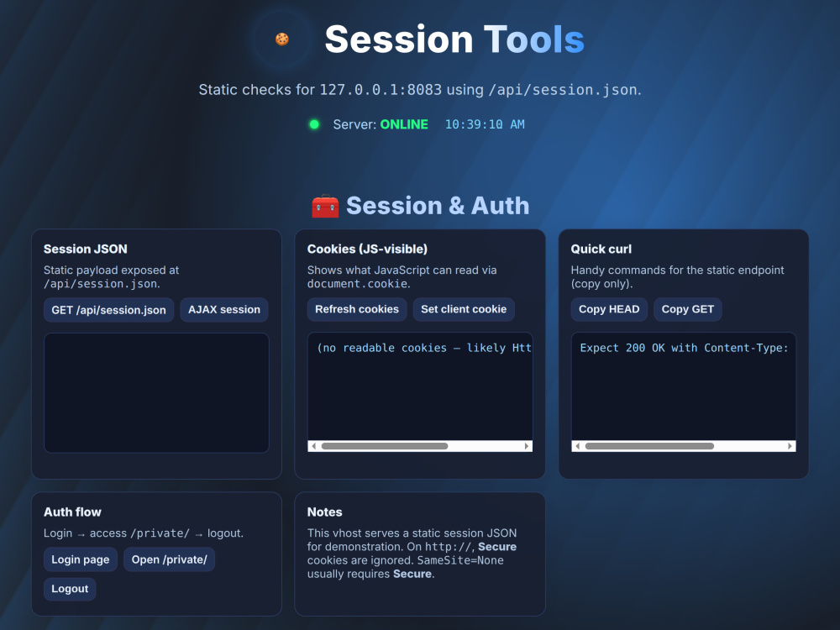
Task: Log out via Logout button
Action: click(x=70, y=589)
